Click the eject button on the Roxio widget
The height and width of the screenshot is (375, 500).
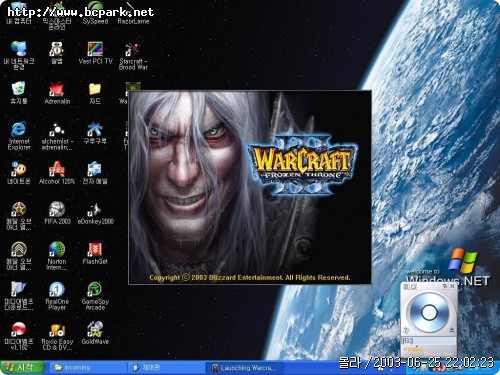[x=451, y=330]
